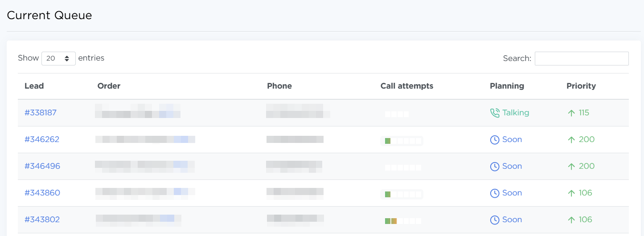This screenshot has height=236, width=644.
Task: Click the call attempts indicator for #343802
Action: pos(402,221)
